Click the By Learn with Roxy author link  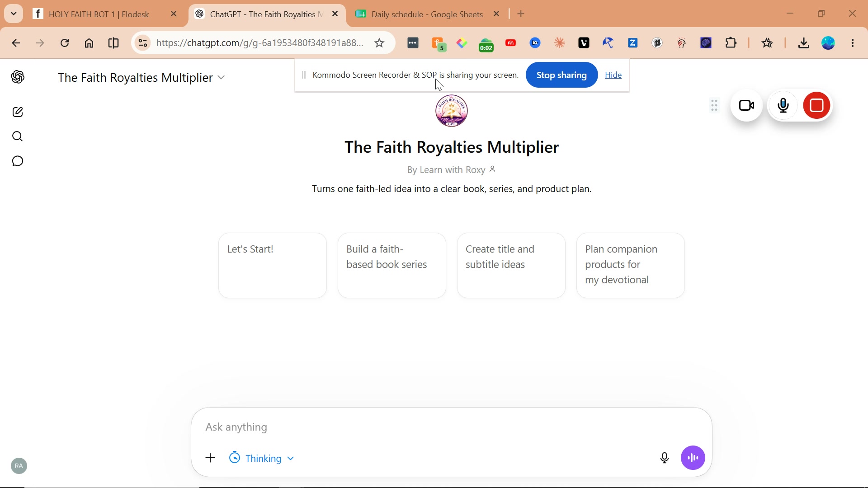pyautogui.click(x=452, y=170)
